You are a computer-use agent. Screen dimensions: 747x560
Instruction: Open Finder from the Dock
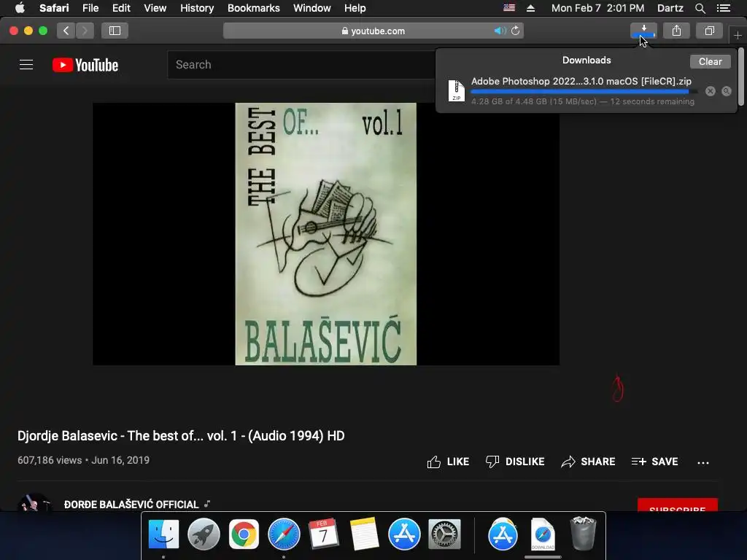click(163, 534)
